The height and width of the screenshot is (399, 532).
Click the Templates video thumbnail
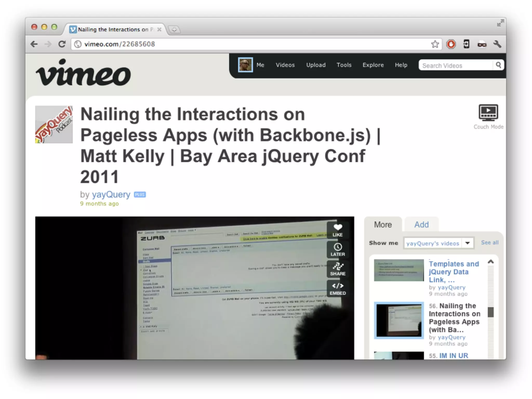(399, 270)
